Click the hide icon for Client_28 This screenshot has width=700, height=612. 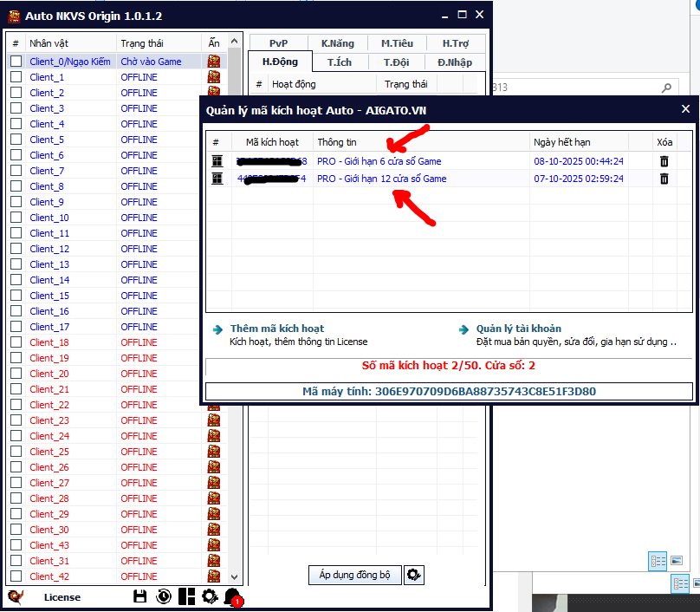click(214, 498)
